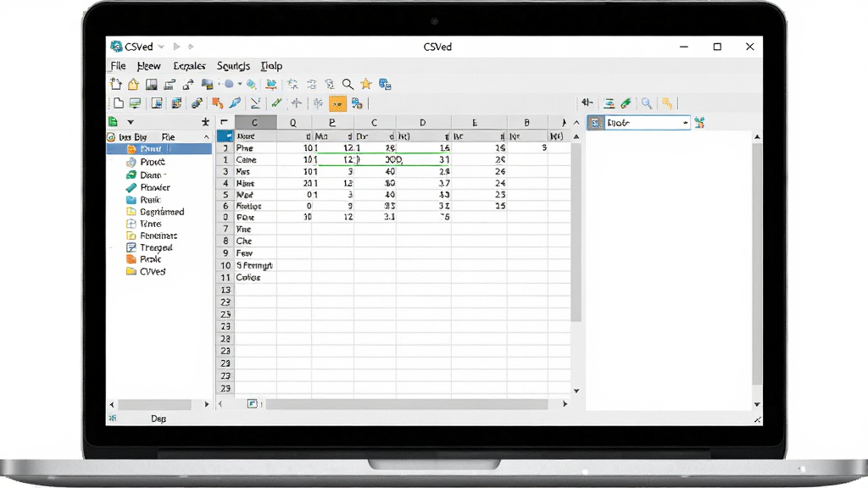Click the blank page icon in the second toolbar row
Screen dimensions: 868x488
[119, 103]
